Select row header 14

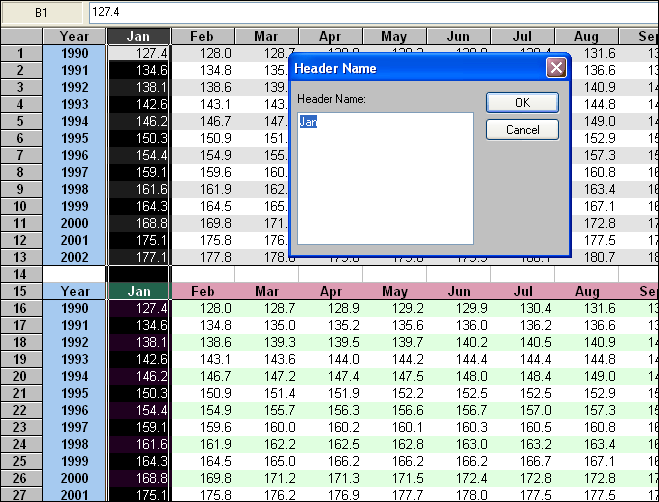pyautogui.click(x=21, y=273)
